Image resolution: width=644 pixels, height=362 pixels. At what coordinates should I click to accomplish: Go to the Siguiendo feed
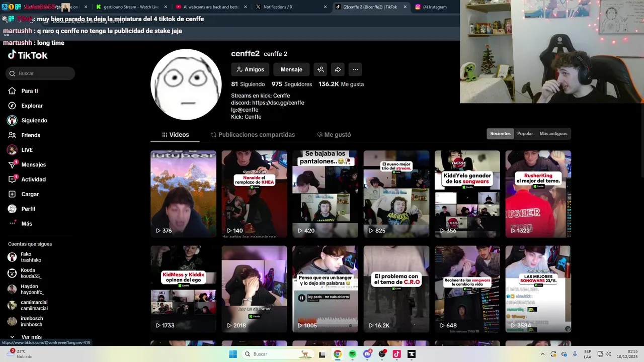coord(34,121)
